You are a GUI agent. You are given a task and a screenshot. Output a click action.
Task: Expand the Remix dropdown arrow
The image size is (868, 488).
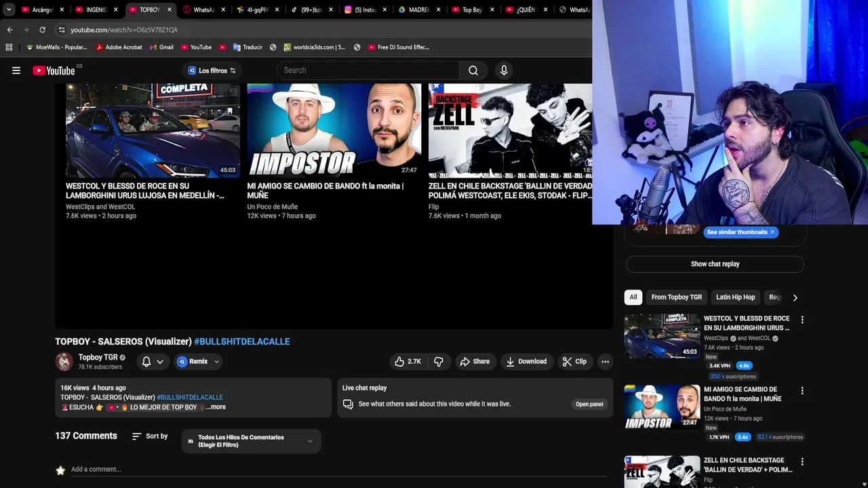point(216,361)
